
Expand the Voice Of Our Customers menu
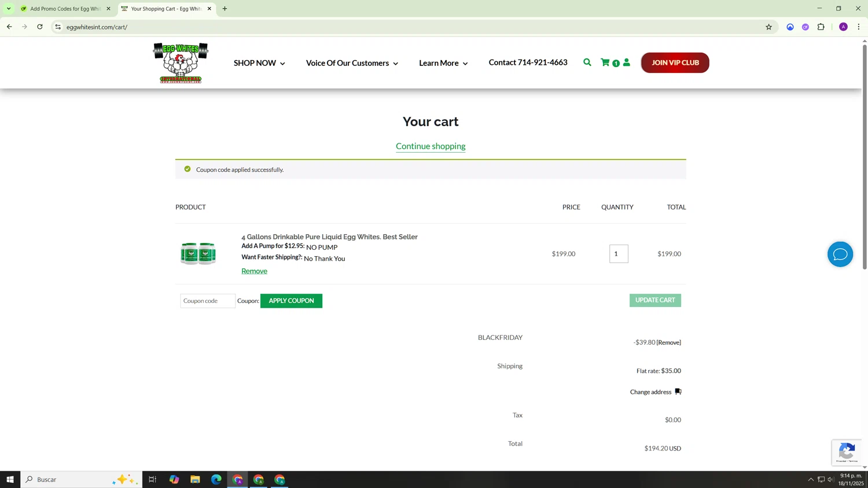click(352, 63)
